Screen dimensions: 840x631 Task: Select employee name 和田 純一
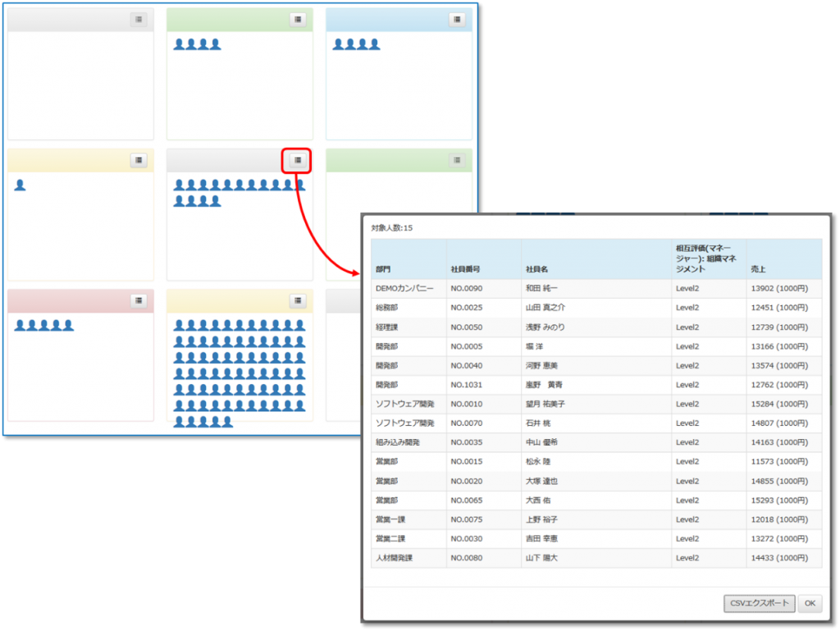(541, 288)
